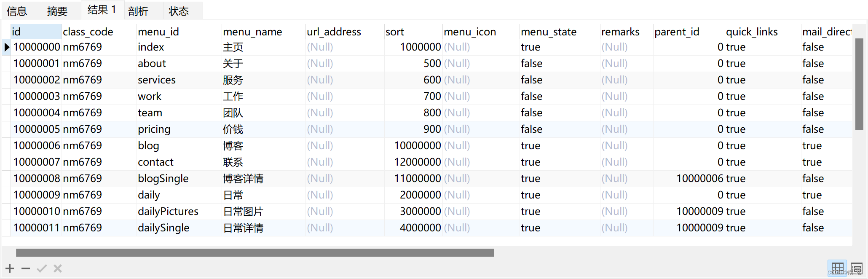This screenshot has width=868, height=279.
Task: Click the apply changes checkmark icon
Action: (42, 268)
